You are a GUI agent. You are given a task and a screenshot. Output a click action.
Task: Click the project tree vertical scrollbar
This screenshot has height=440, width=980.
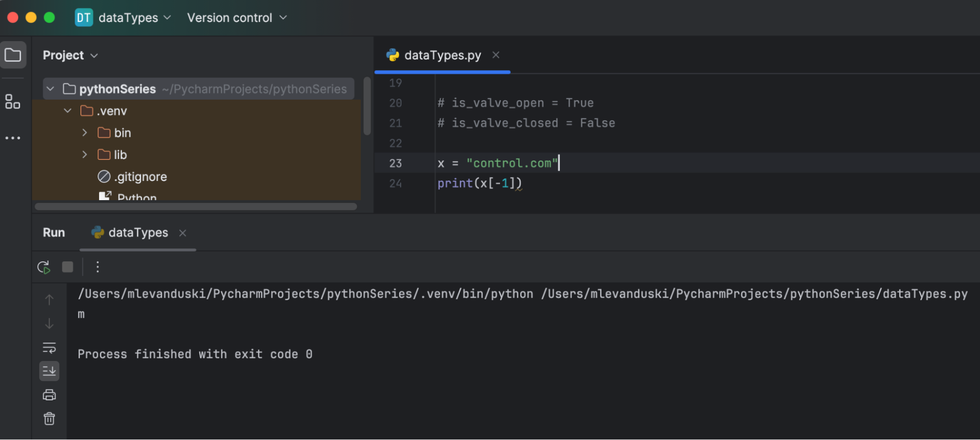(x=367, y=105)
